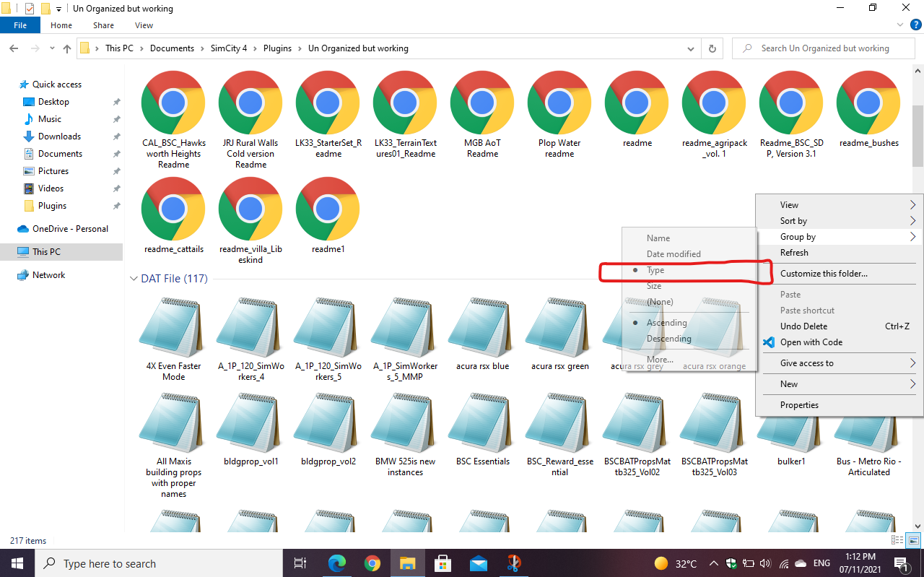Expand the Sort by submenu

[x=840, y=221]
